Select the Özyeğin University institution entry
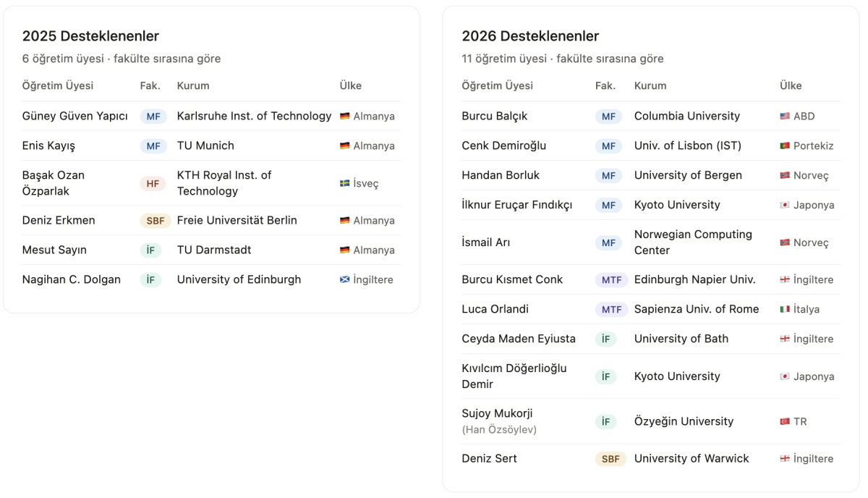Screen dimensions: 868x498 (684, 421)
